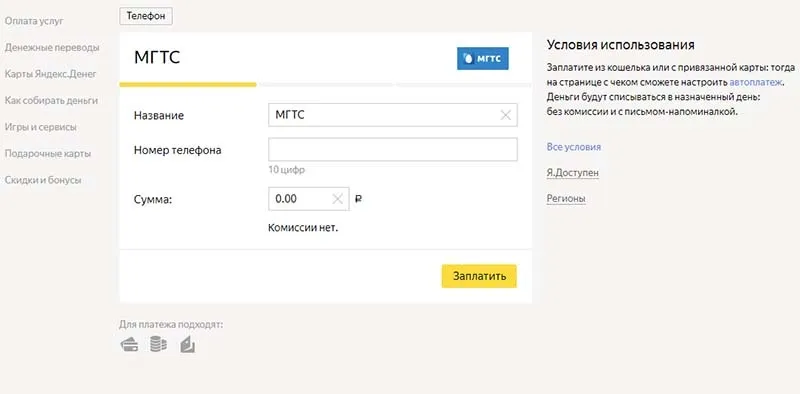
Task: Click the third payment method icon
Action: (187, 344)
